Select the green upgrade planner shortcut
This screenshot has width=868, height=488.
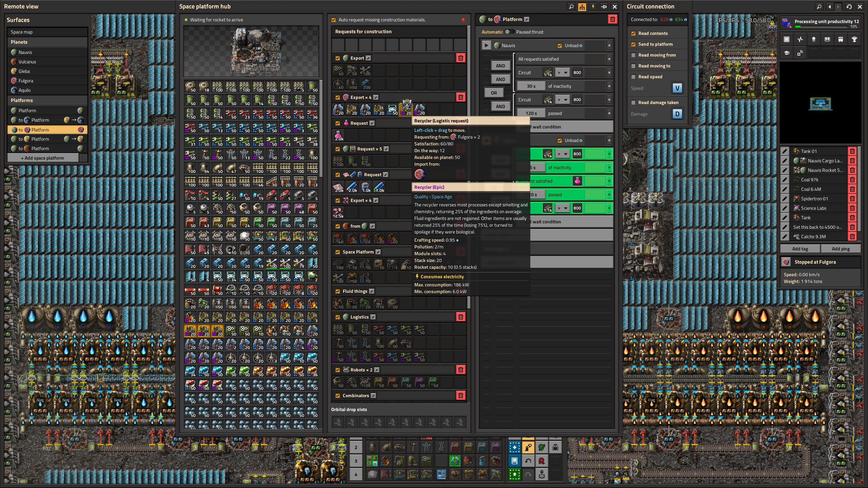pyautogui.click(x=514, y=474)
